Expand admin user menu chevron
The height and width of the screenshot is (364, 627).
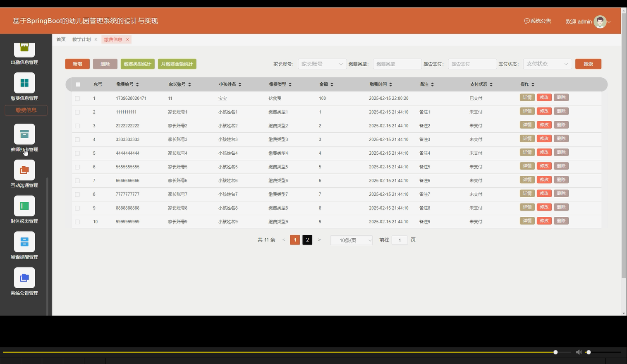point(609,22)
